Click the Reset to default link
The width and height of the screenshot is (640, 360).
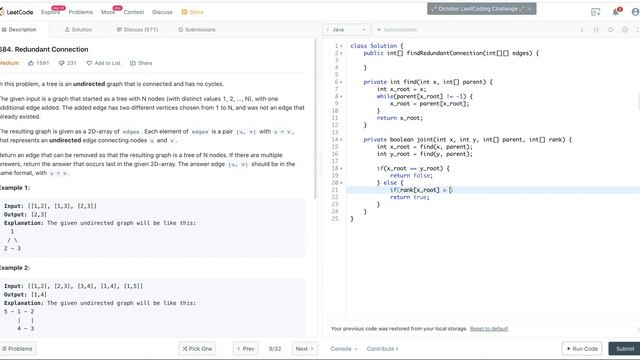pos(489,329)
